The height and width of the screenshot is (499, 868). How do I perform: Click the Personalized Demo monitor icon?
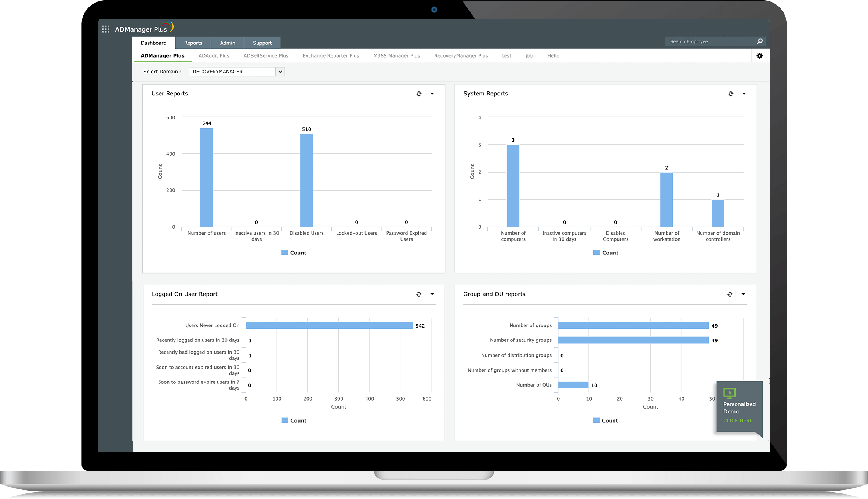[729, 393]
